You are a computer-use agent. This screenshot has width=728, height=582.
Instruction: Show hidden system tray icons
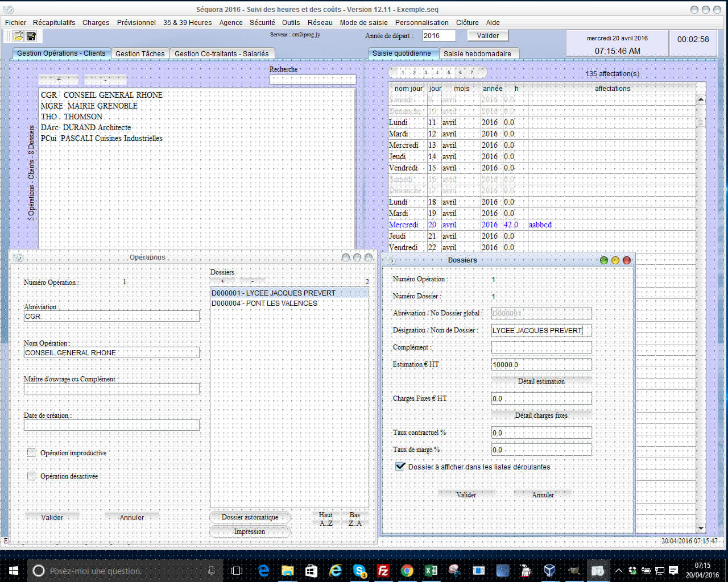tap(618, 570)
